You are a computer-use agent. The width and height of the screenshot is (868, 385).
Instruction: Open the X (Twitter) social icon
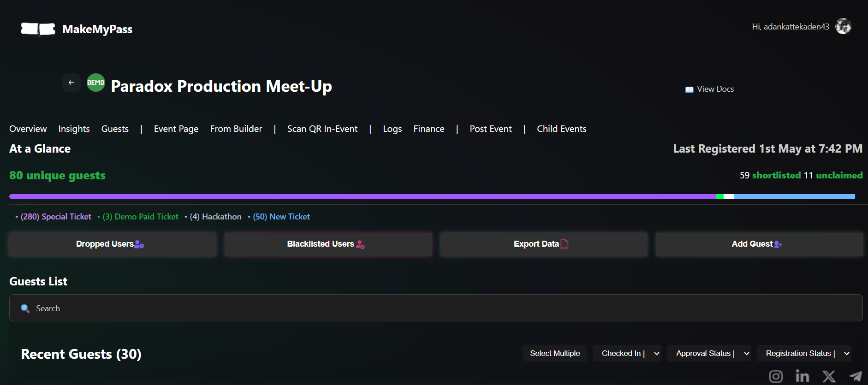(829, 376)
